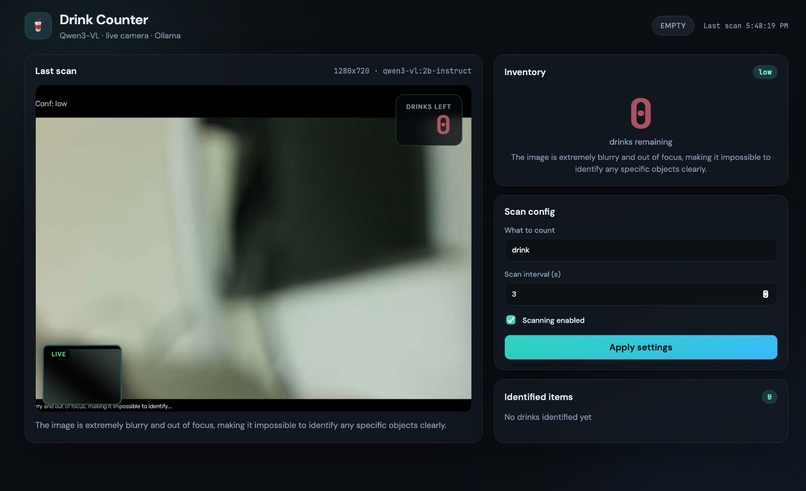Click the 'No drinks identified yet' text

click(547, 417)
